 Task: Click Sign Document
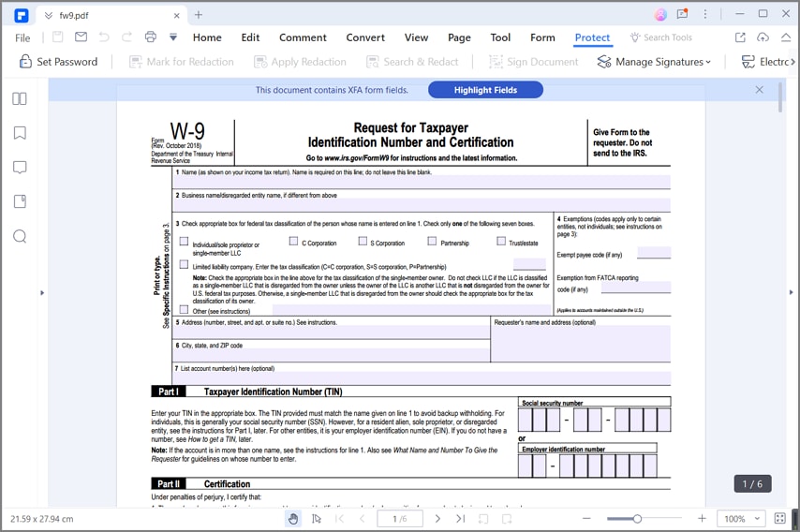534,62
